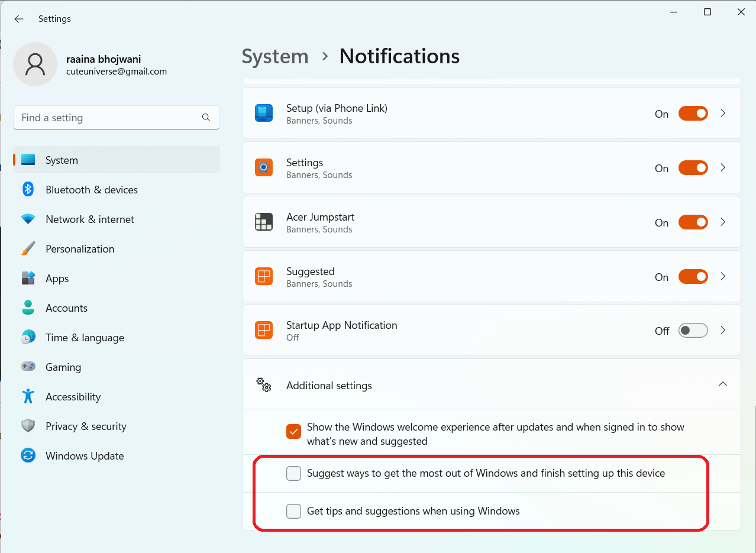Open the Accessibility settings category
Screen dimensions: 756x553
[x=73, y=397]
